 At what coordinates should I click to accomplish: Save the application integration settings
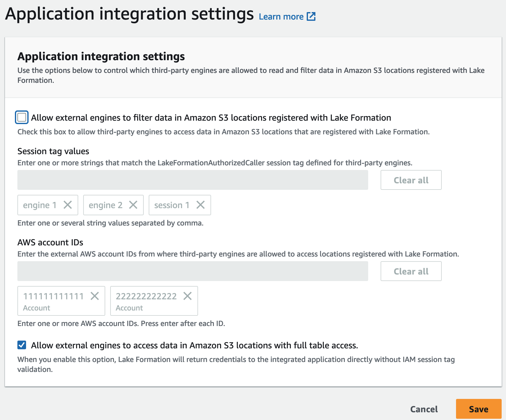pyautogui.click(x=478, y=409)
